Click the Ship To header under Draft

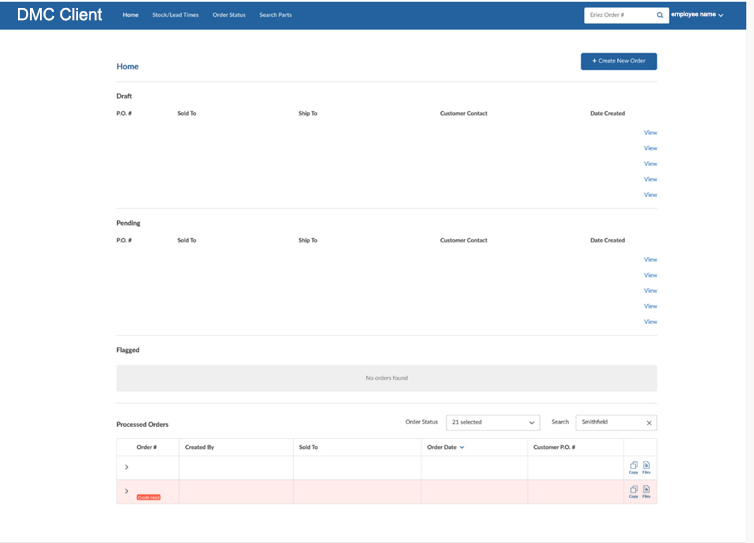[x=308, y=114]
